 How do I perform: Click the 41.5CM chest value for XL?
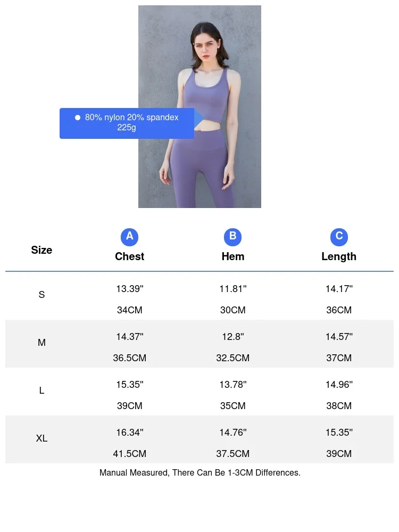tap(130, 454)
